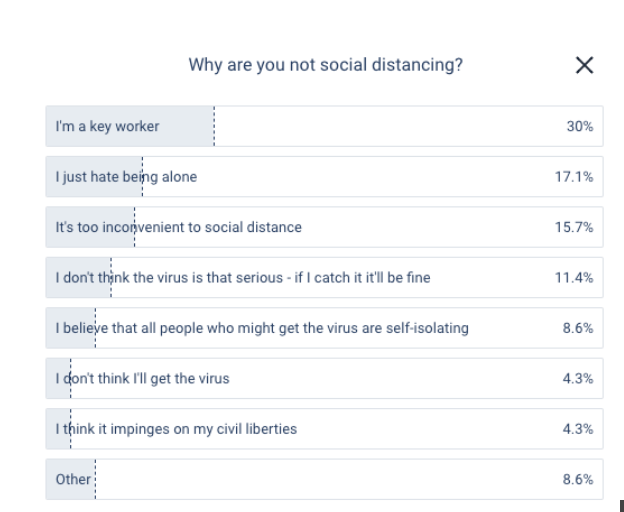
Task: Click the dotted bar end marker on key worker row
Action: pos(214,126)
